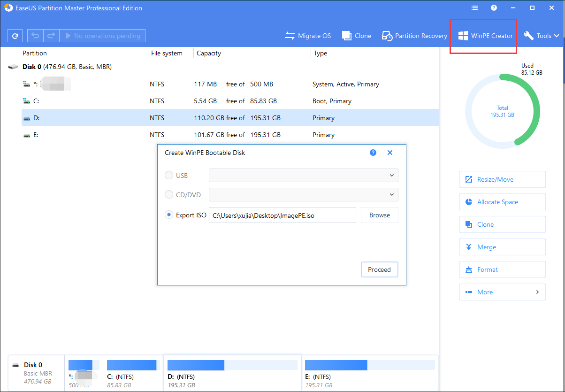
Task: Open Migrate OS tool
Action: [308, 36]
